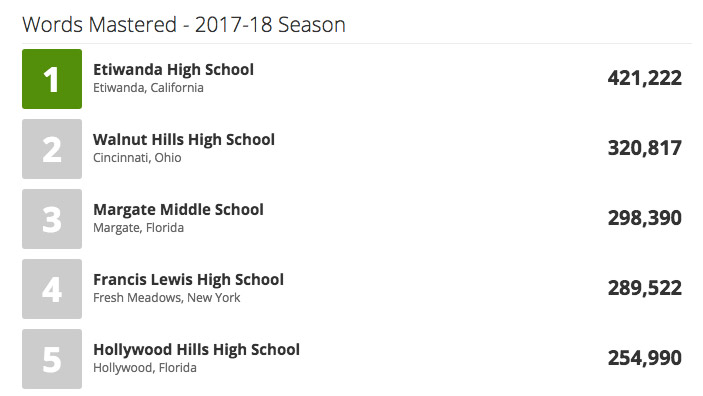Screen dimensions: 703x396
Task: Click Words Mastered 2017-18 Season heading
Action: (x=184, y=25)
